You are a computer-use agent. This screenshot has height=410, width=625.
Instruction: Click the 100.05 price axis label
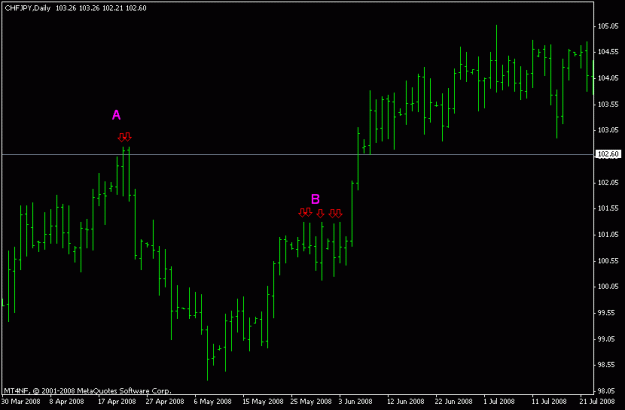608,287
